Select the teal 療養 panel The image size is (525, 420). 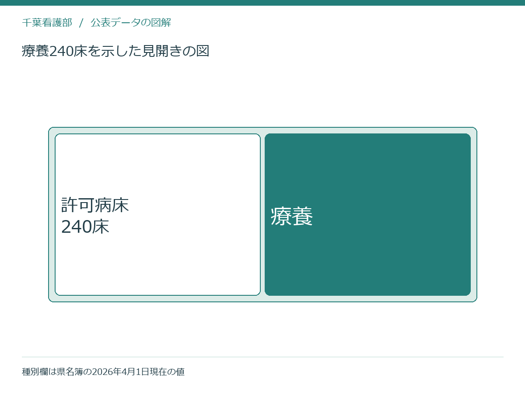[367, 214]
